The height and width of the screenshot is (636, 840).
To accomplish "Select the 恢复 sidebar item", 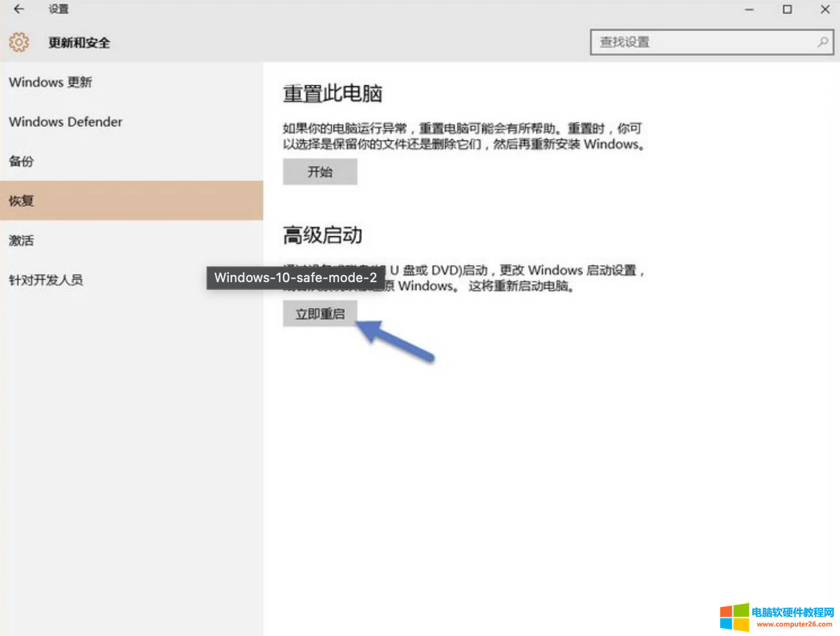I will coord(131,200).
